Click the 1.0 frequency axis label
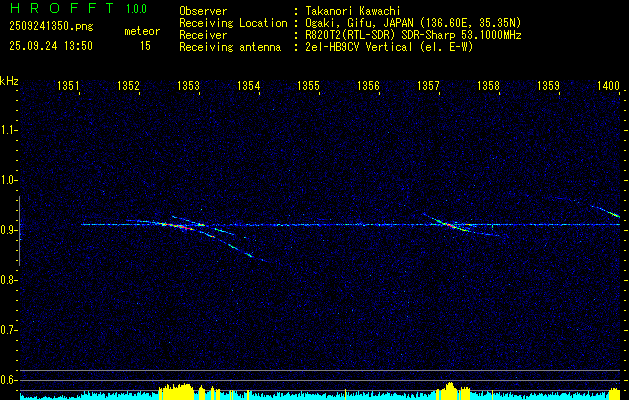The image size is (629, 400). 7,180
